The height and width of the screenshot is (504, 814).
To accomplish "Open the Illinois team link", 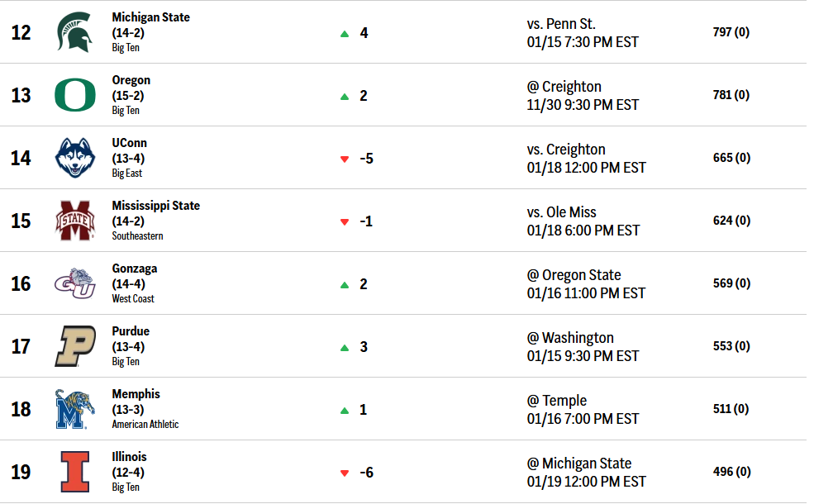I will tap(129, 457).
